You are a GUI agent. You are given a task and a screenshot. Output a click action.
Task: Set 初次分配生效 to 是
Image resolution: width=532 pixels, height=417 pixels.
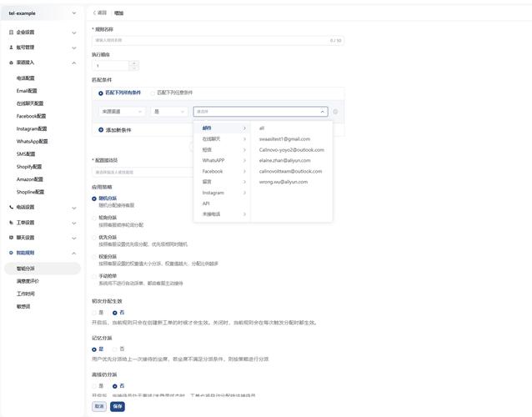94,313
